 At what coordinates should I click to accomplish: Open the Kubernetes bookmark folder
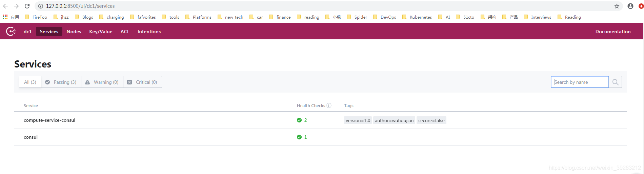417,17
